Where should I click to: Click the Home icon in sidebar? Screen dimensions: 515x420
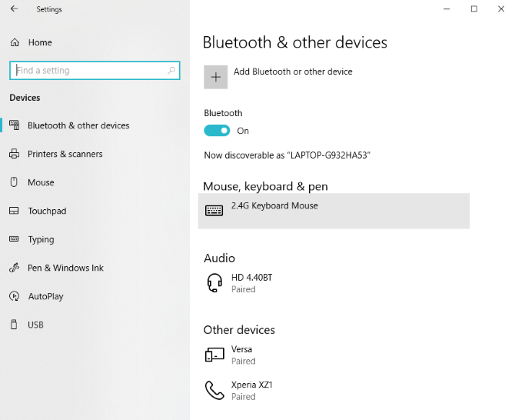point(14,42)
